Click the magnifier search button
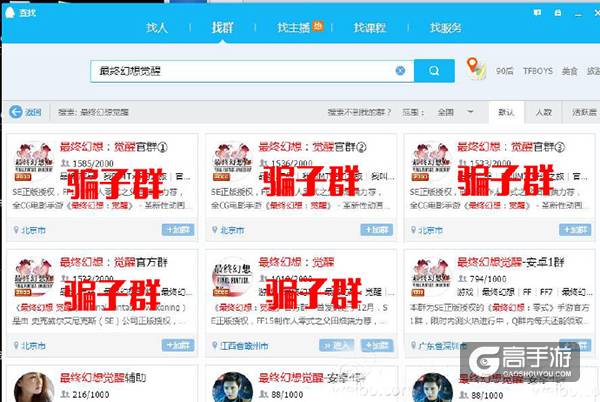Image resolution: width=600 pixels, height=402 pixels. click(434, 71)
